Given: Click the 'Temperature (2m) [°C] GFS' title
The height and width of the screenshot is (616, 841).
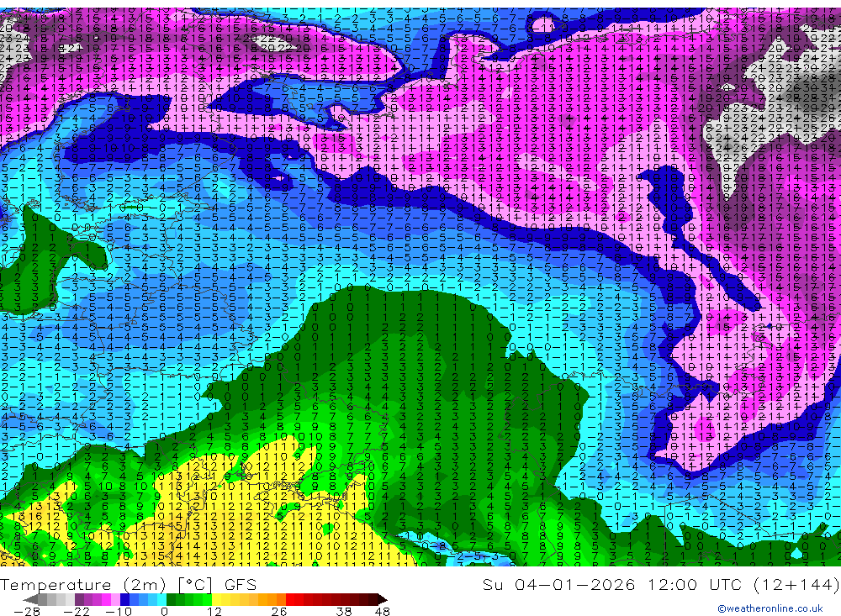Looking at the screenshot, I should pos(128,584).
